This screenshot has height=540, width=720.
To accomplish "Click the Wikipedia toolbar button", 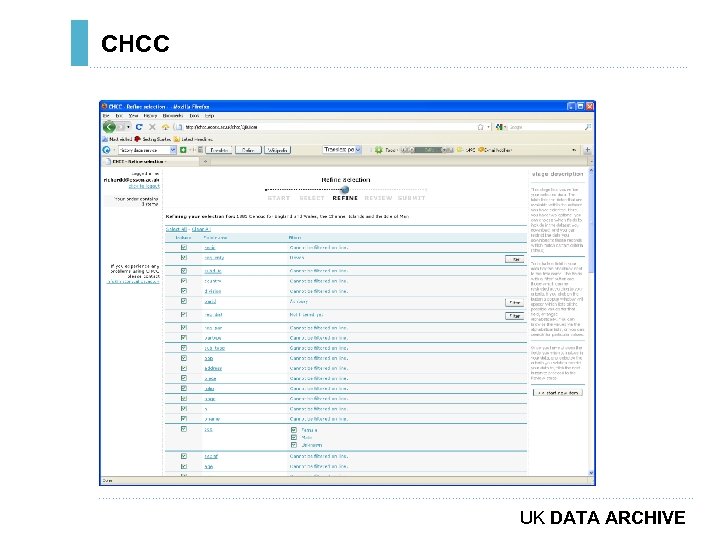I will pyautogui.click(x=277, y=150).
